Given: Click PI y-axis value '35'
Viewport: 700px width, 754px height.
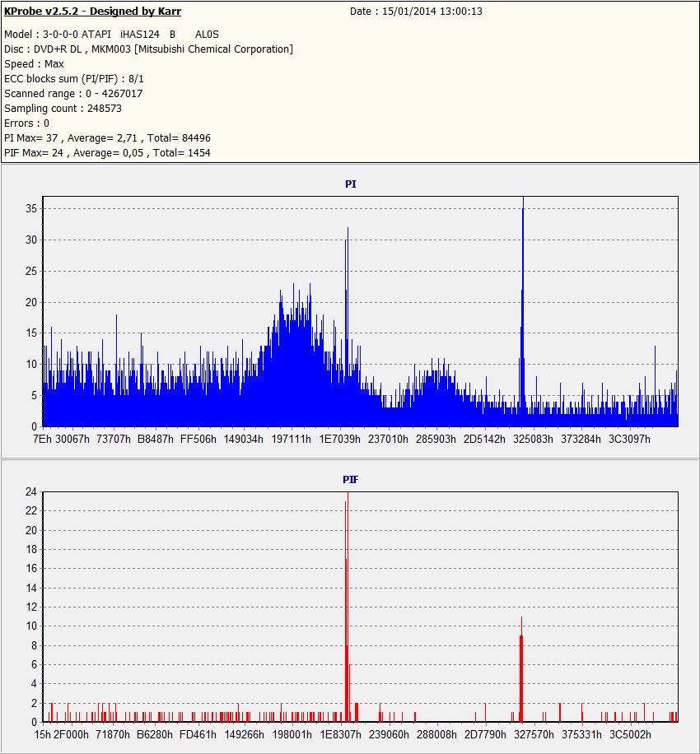Looking at the screenshot, I should click(x=31, y=209).
